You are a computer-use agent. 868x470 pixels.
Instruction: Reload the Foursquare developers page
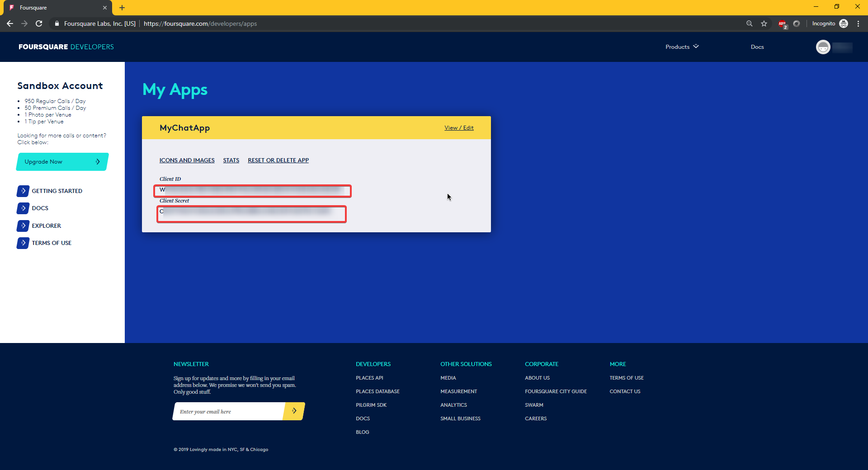point(39,23)
